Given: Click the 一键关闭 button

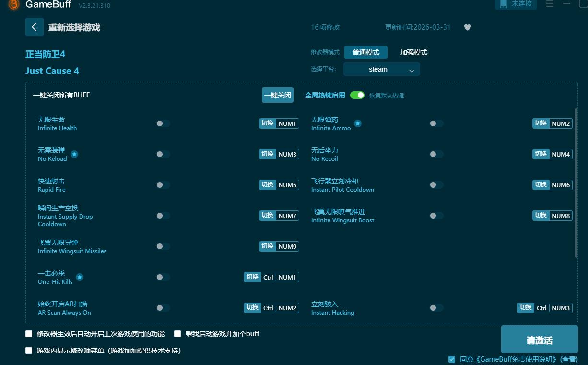Looking at the screenshot, I should (278, 95).
